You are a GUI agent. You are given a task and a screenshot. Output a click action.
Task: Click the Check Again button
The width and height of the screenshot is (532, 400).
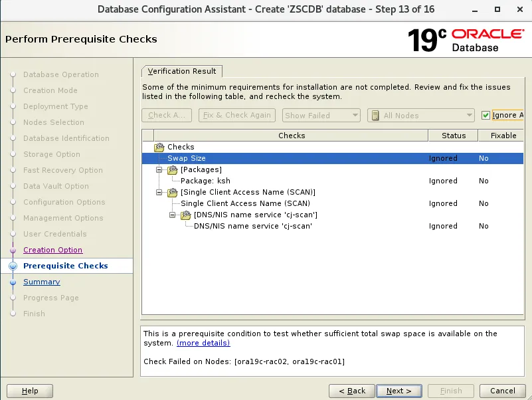pos(167,115)
